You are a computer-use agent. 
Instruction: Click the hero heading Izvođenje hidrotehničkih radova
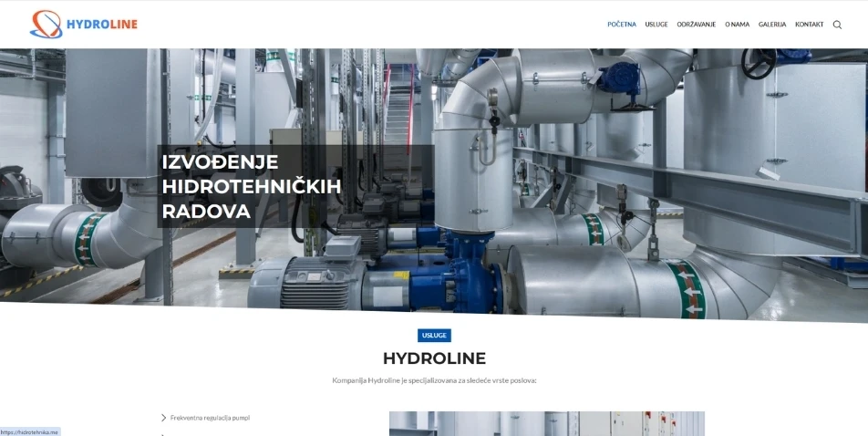tap(251, 187)
